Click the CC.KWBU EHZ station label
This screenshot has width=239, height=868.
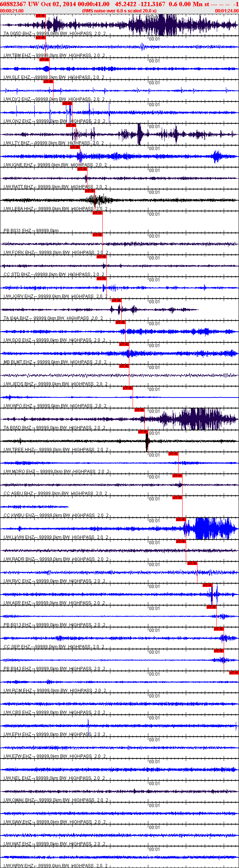coord(19,515)
